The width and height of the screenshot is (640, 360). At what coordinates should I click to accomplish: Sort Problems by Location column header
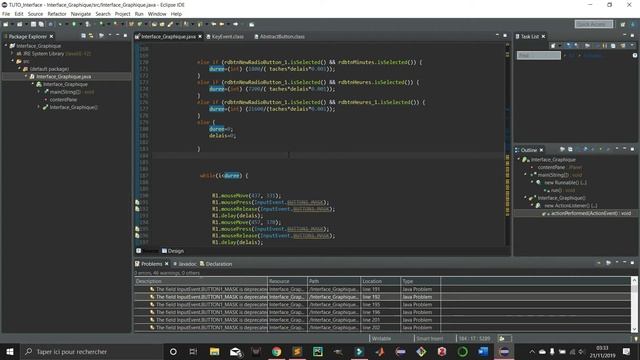tap(380, 281)
